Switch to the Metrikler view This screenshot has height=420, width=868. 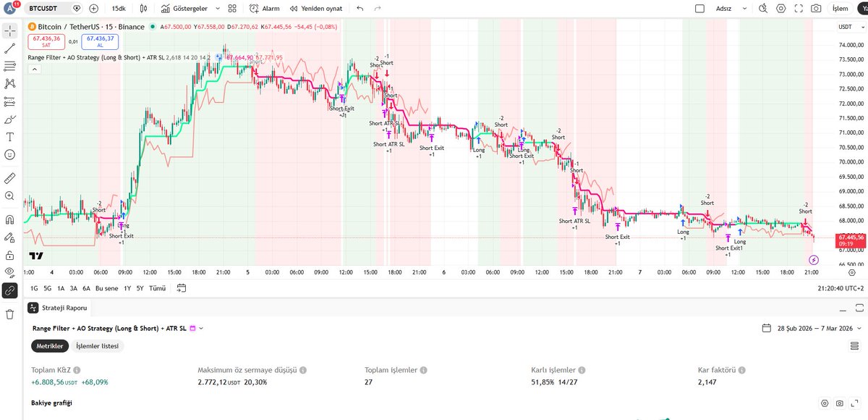pos(51,346)
